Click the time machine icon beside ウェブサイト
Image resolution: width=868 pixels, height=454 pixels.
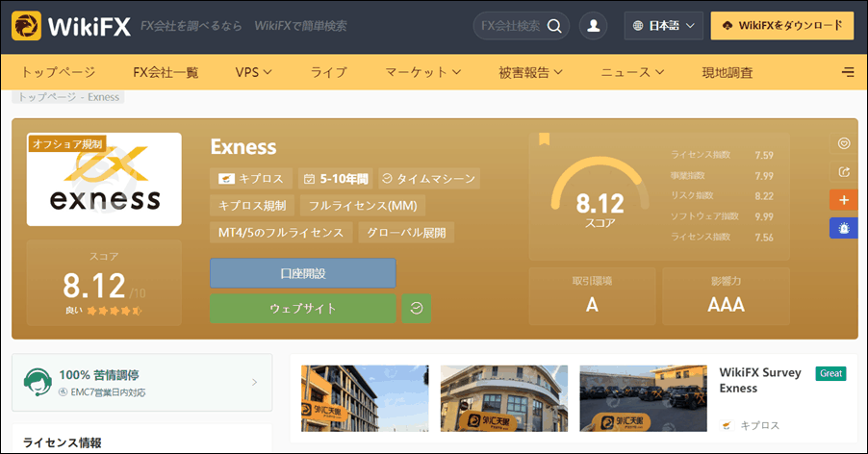(416, 309)
